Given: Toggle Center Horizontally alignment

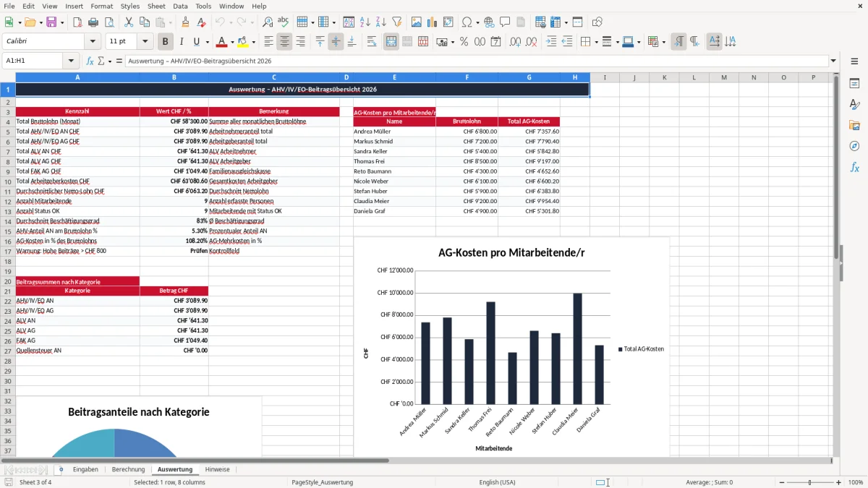Looking at the screenshot, I should point(284,42).
